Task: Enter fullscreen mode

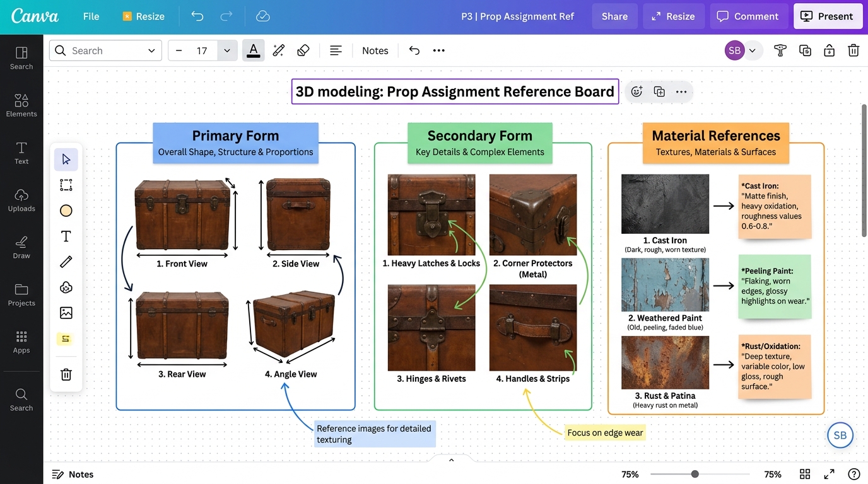Action: (x=830, y=474)
